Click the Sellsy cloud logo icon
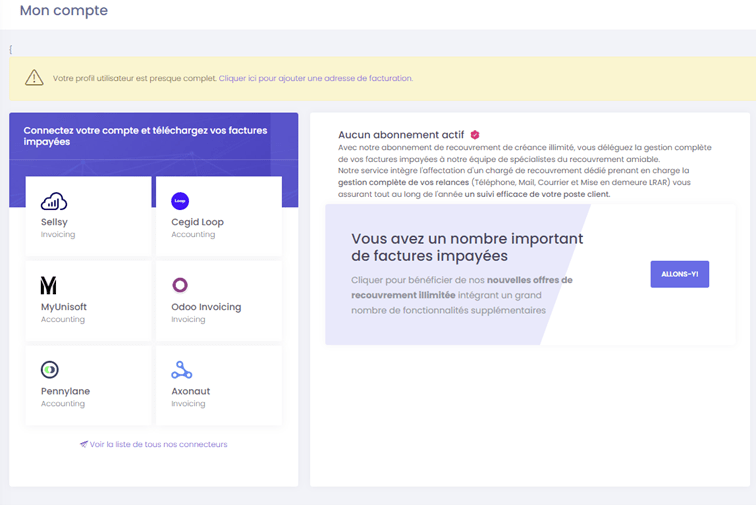Image resolution: width=756 pixels, height=505 pixels. tap(53, 201)
